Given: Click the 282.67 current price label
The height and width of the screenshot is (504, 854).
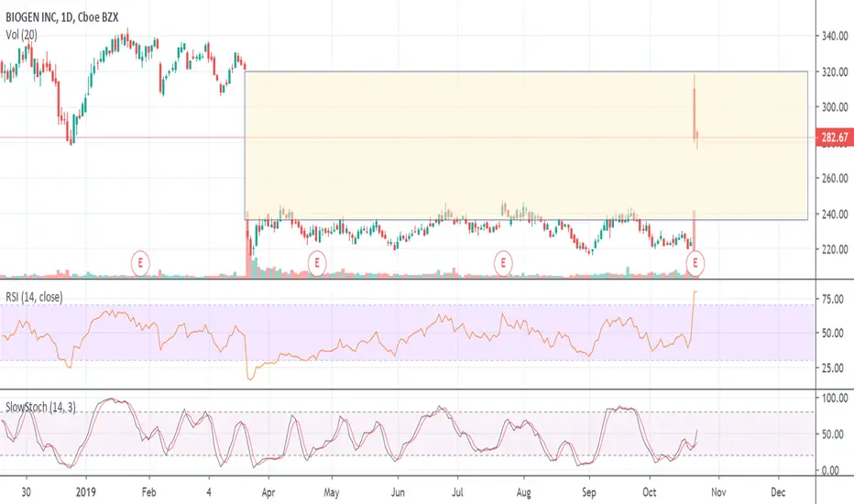Looking at the screenshot, I should (835, 137).
